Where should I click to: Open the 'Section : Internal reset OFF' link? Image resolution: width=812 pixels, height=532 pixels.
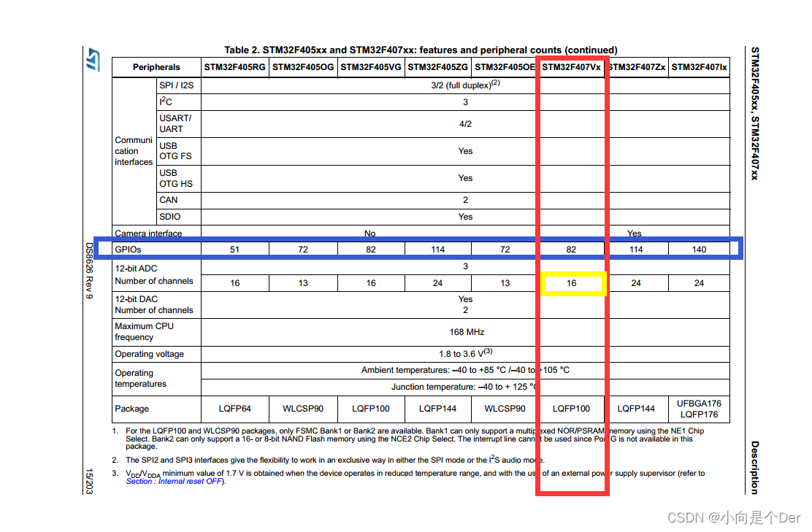[x=174, y=482]
